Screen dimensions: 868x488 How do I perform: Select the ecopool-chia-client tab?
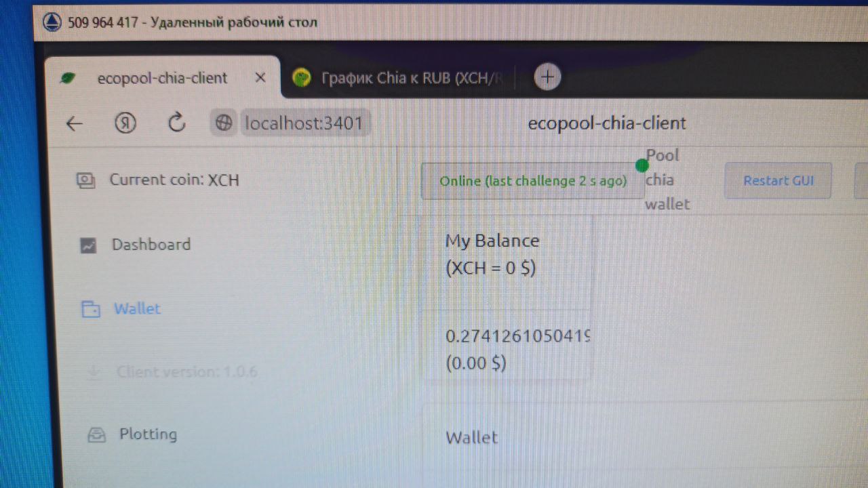point(163,78)
